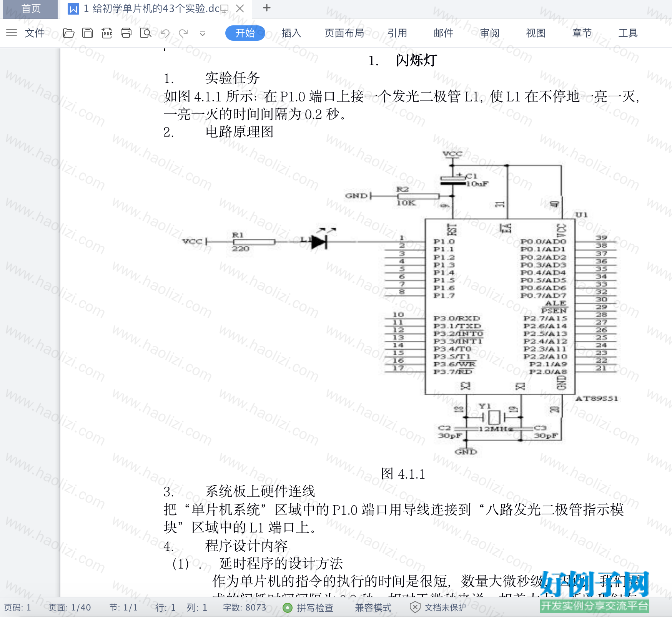Screen dimensions: 672x617
Task: Open the 工具 tools menu
Action: [x=628, y=33]
